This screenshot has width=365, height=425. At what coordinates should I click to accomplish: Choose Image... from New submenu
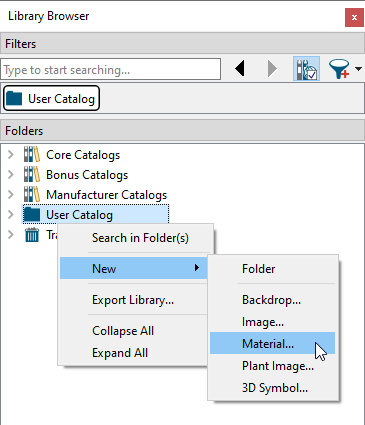(x=272, y=322)
